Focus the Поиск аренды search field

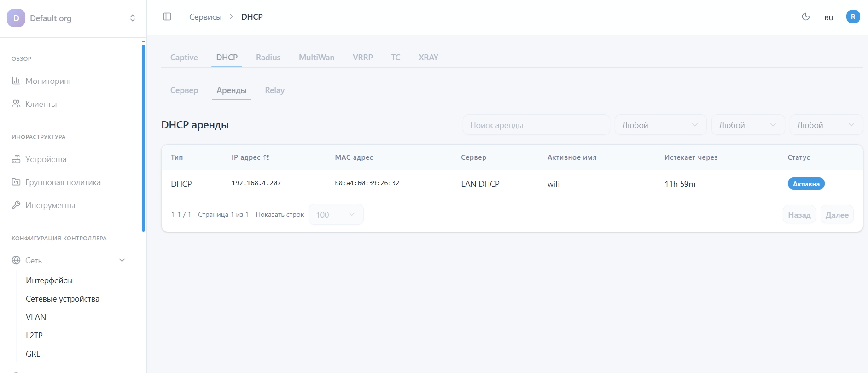click(536, 125)
